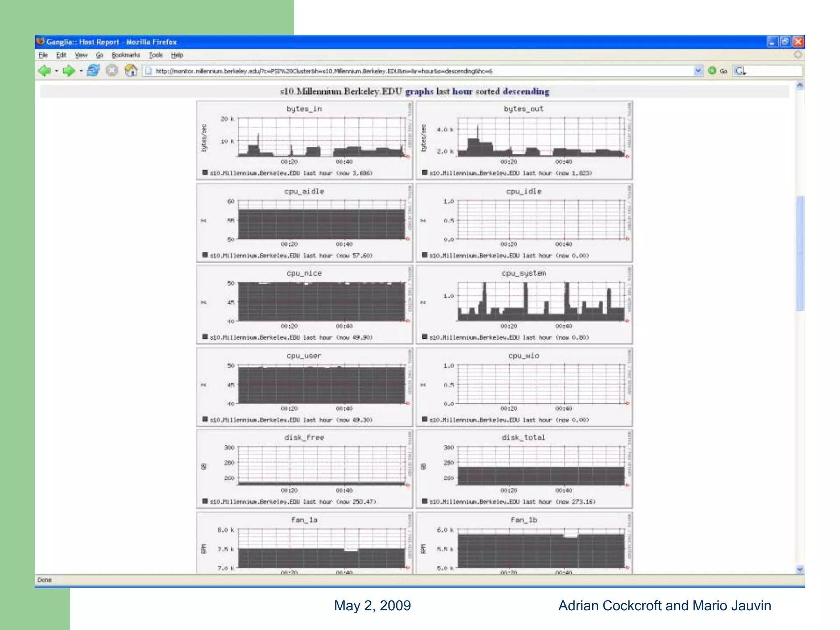Click the vertical scrollbar thumb
The image size is (840, 630).
[800, 253]
